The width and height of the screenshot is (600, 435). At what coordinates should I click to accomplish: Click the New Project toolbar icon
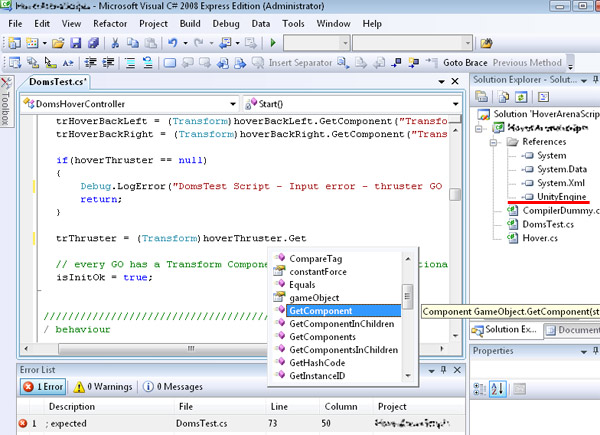14,43
